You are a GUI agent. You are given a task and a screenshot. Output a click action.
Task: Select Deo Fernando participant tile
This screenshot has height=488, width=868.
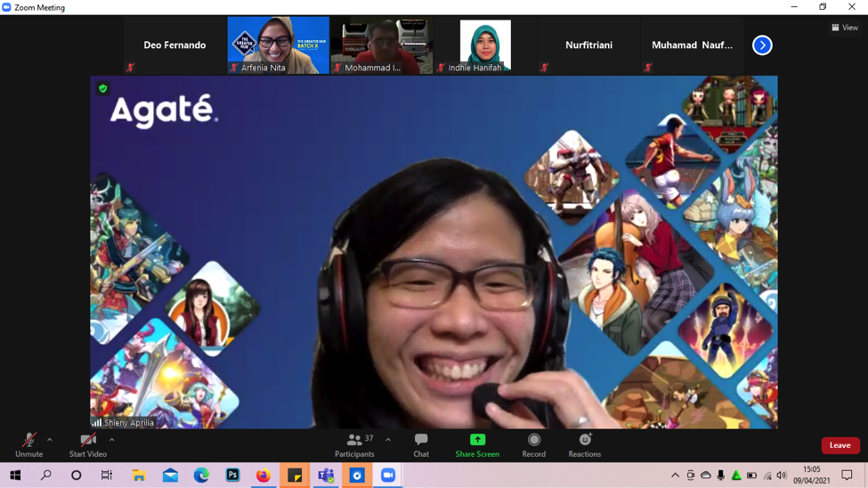174,45
